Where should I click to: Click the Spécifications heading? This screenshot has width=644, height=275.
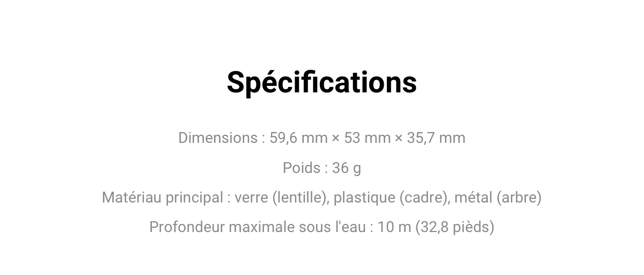pos(322,83)
